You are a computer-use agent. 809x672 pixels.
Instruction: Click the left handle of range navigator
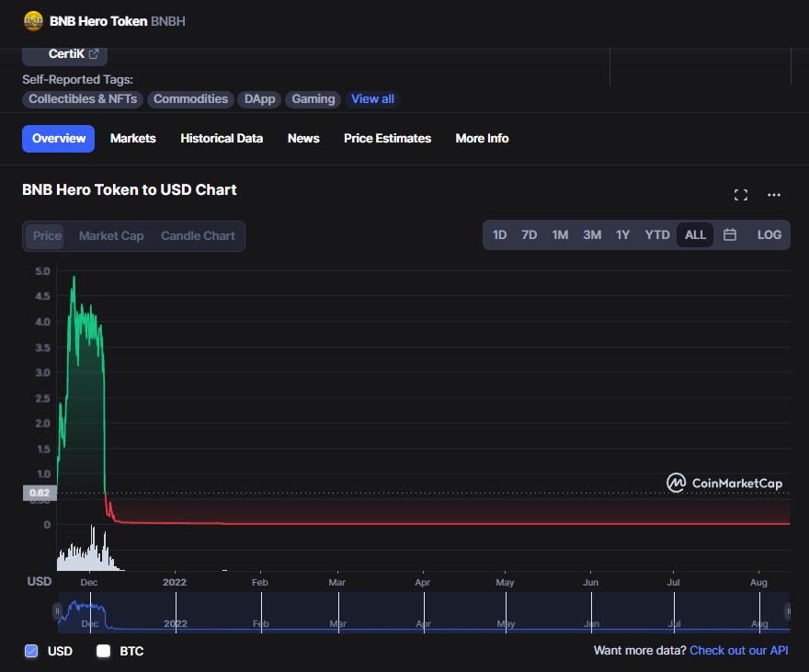click(x=57, y=611)
